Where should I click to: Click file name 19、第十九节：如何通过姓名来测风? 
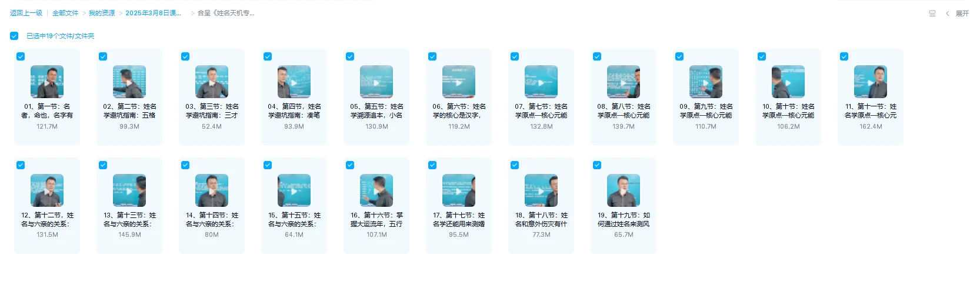(624, 220)
